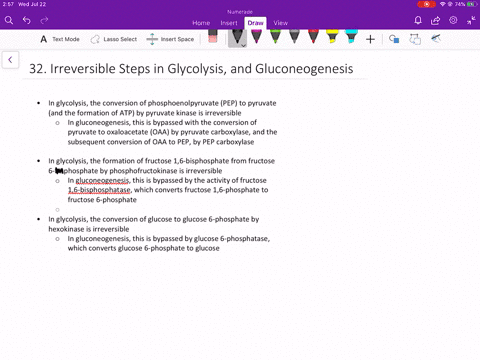Select the yellow highlighter
Screen dimensions: 480x360
click(x=332, y=37)
